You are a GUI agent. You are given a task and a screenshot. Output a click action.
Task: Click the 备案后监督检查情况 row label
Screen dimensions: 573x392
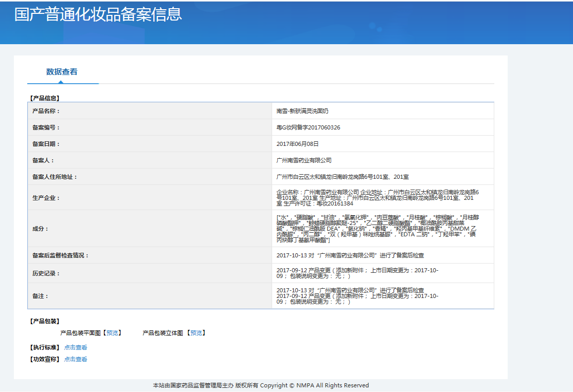click(61, 255)
